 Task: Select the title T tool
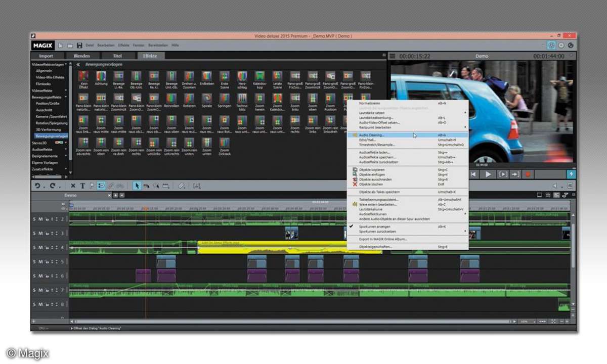[x=82, y=186]
